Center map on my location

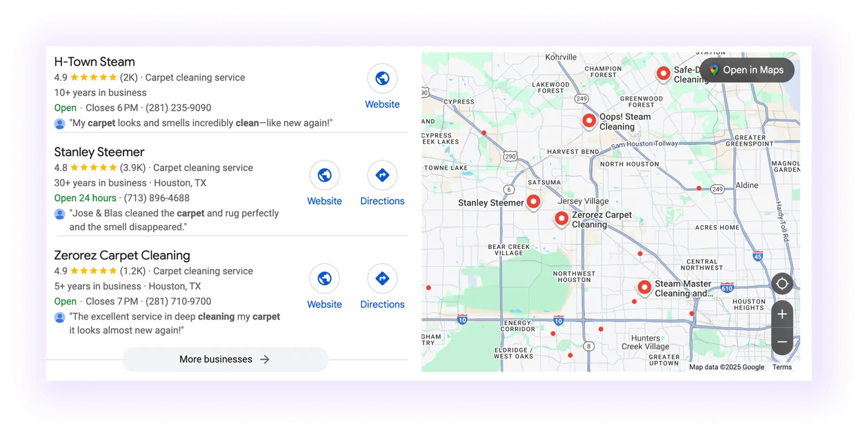click(x=782, y=284)
